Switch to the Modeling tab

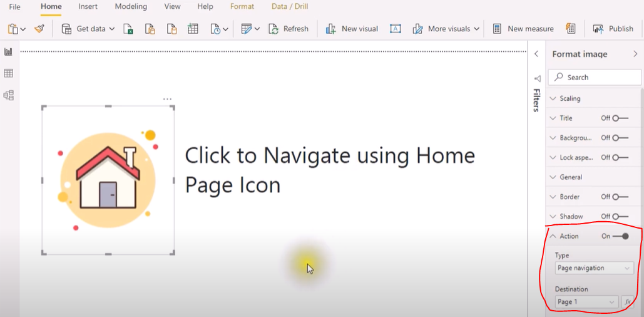pyautogui.click(x=131, y=7)
